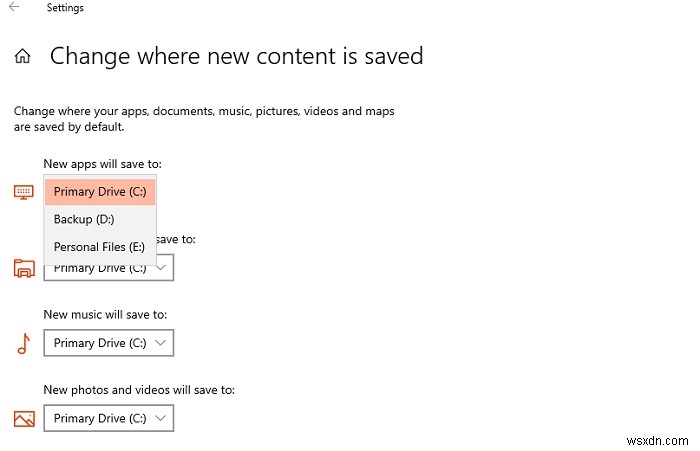Click the Settings window title text
Viewport: 700px width, 451px height.
pos(63,8)
